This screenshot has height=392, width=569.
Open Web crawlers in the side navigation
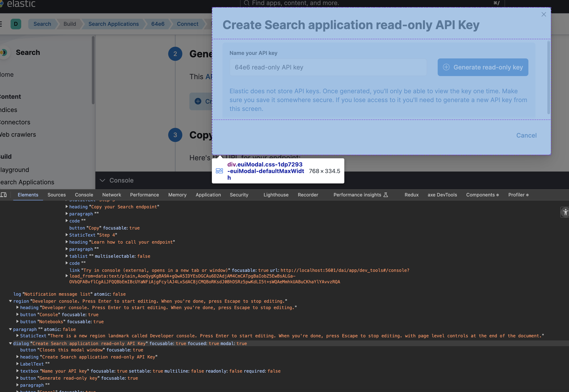coord(18,134)
